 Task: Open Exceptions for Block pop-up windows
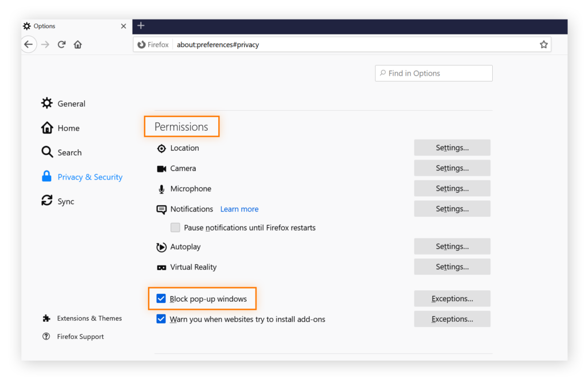(x=452, y=298)
